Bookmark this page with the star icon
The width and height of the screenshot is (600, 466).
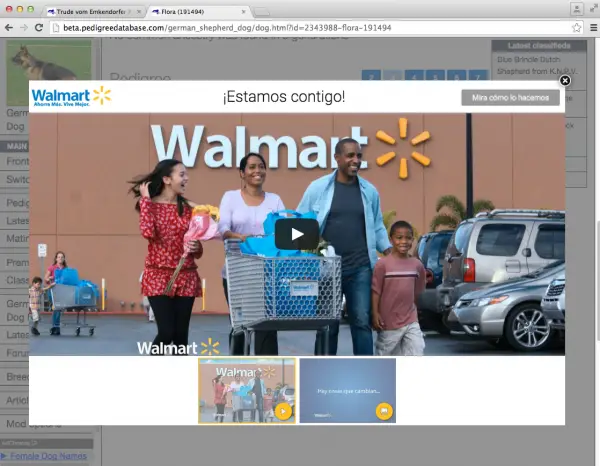(576, 28)
